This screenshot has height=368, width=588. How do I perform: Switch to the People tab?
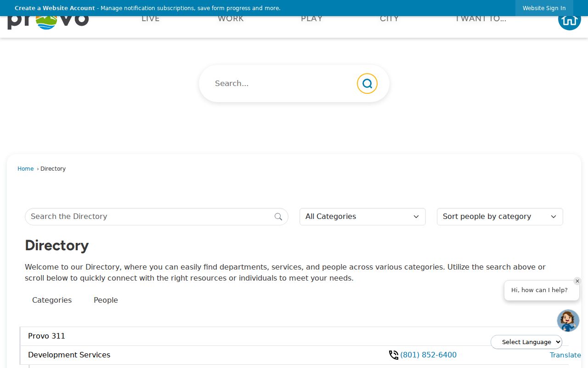click(x=106, y=300)
